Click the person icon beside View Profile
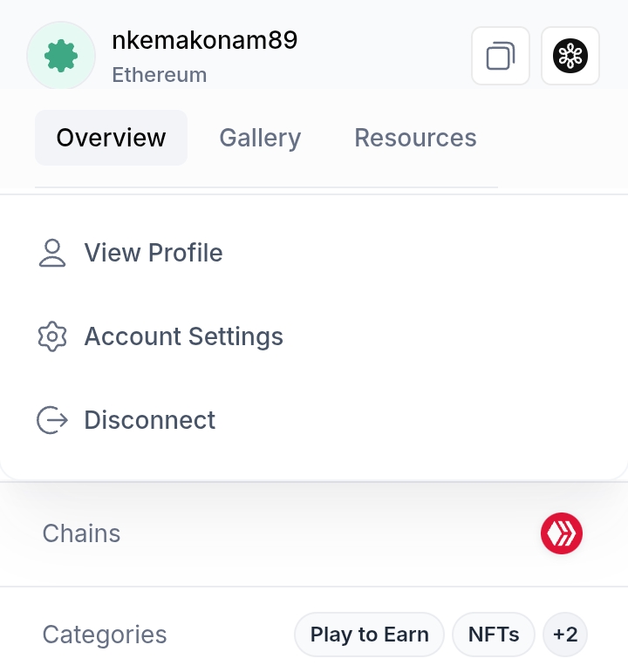Screen dimensions: 628x672 [52, 253]
